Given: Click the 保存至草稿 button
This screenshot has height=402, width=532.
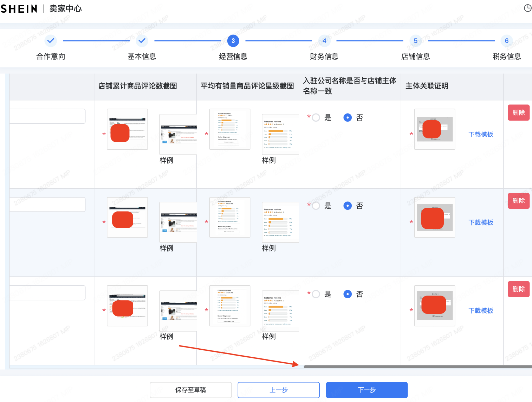Looking at the screenshot, I should [191, 390].
